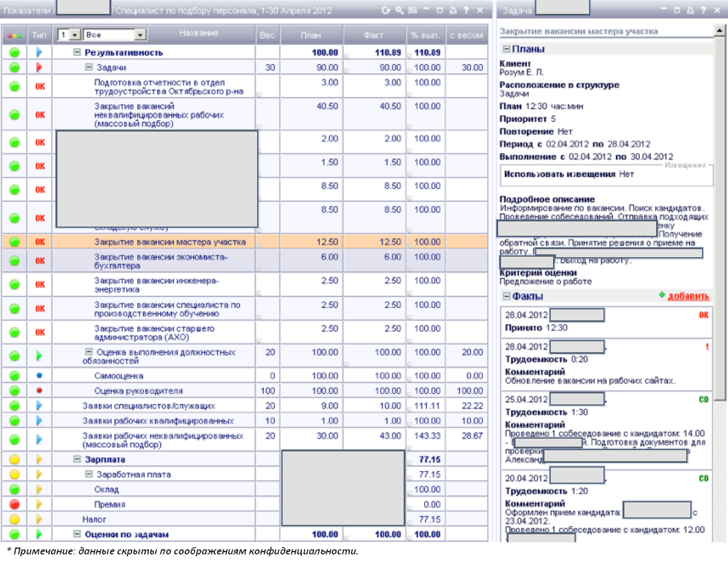Collapse Оценка выполнения должностных обязанностей node

(89, 352)
